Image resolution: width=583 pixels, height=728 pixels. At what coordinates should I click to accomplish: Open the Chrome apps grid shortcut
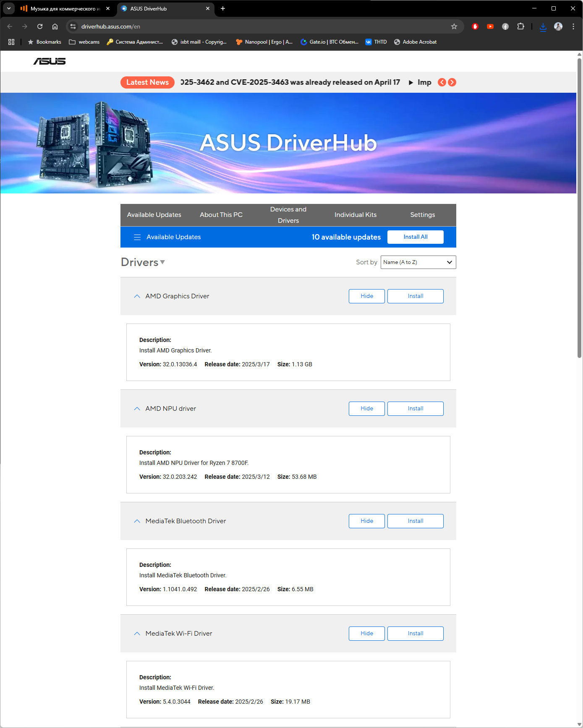[11, 42]
